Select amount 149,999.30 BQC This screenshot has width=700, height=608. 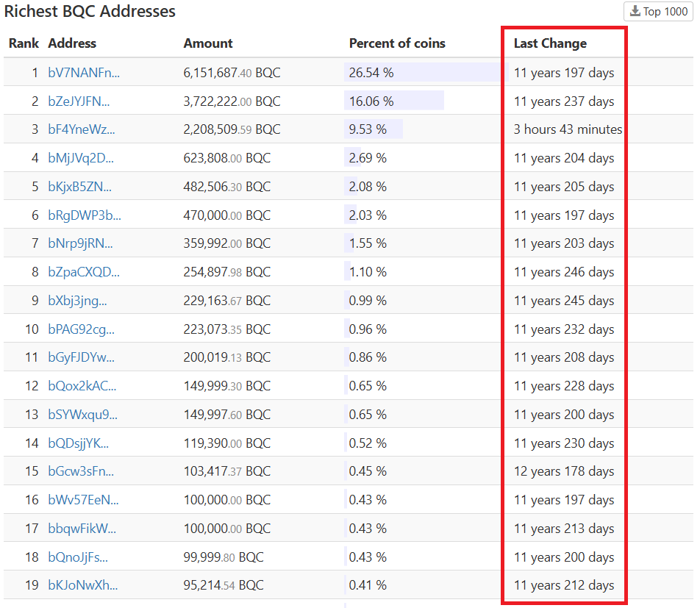226,386
